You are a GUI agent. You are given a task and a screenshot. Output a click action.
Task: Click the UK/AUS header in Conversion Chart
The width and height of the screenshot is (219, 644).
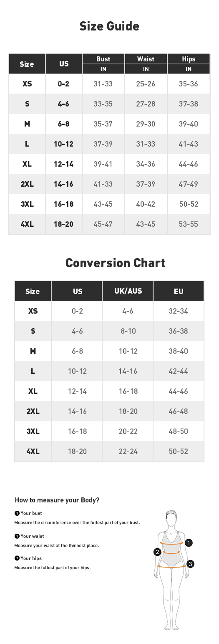(x=128, y=291)
